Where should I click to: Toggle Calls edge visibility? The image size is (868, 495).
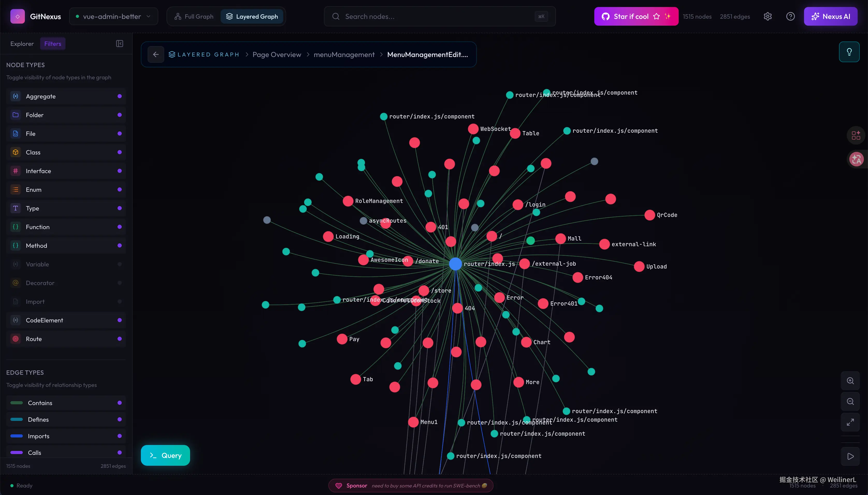point(120,452)
